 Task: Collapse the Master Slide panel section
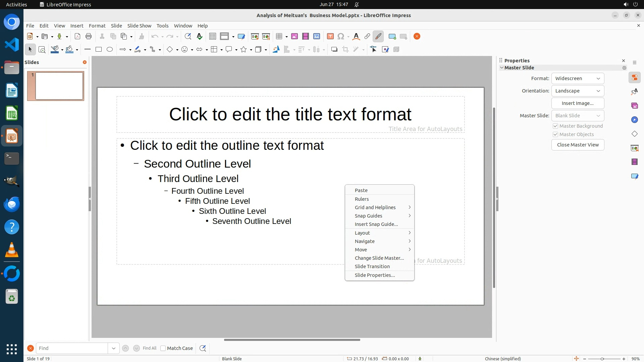502,68
